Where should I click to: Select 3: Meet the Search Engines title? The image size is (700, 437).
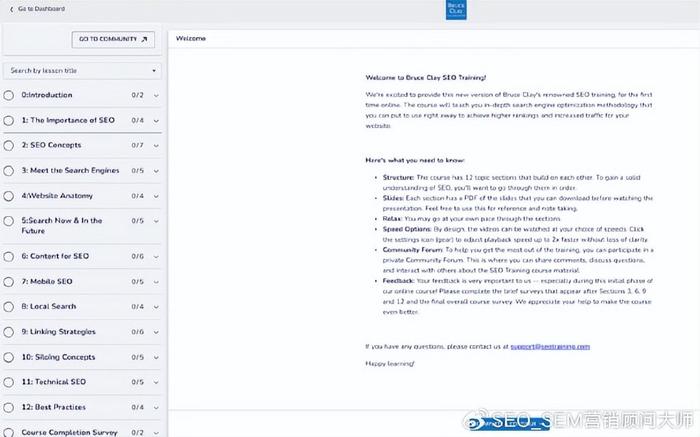[70, 171]
